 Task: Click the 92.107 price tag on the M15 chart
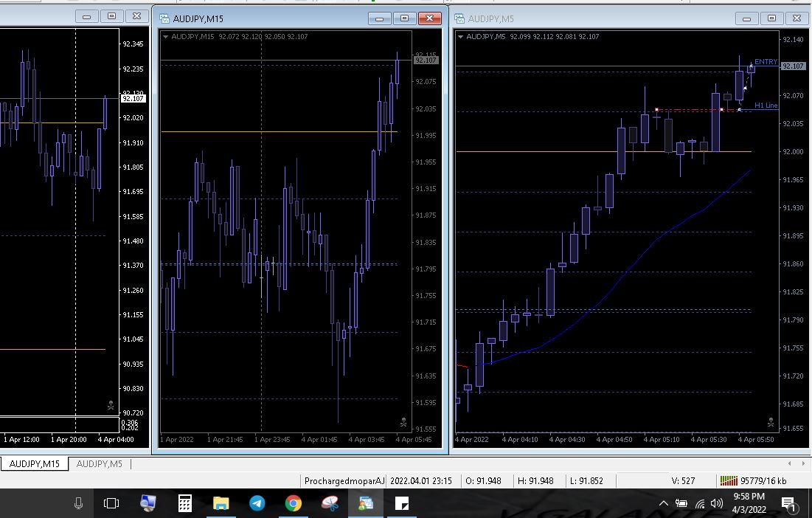[x=426, y=61]
